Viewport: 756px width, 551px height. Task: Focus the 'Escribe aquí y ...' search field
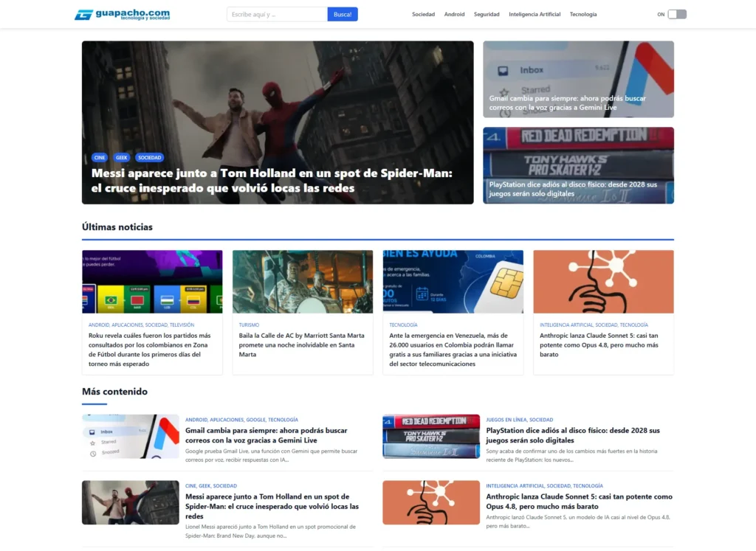pos(277,15)
